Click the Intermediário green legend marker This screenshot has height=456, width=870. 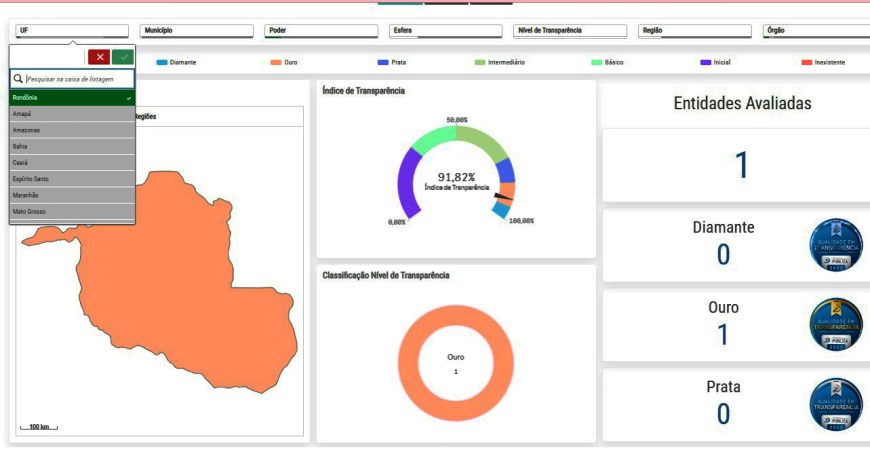coord(480,62)
